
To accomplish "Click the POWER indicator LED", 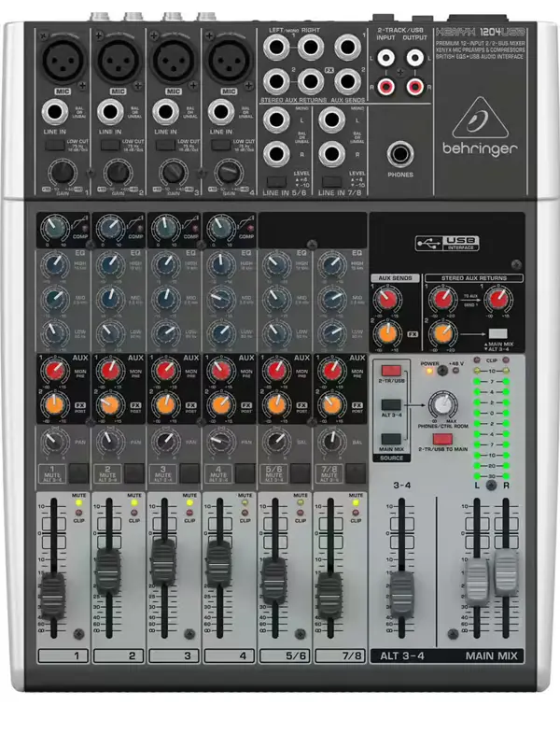I will pyautogui.click(x=429, y=371).
